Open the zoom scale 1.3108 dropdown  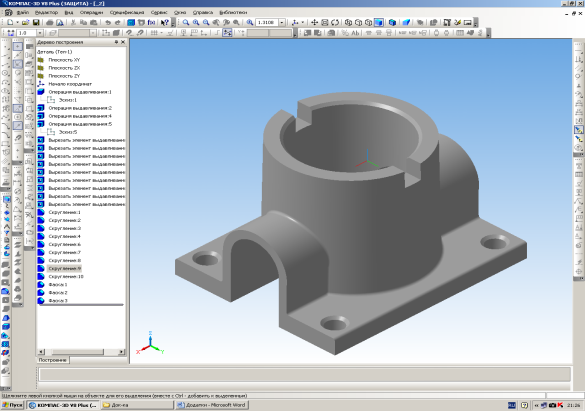coord(282,22)
